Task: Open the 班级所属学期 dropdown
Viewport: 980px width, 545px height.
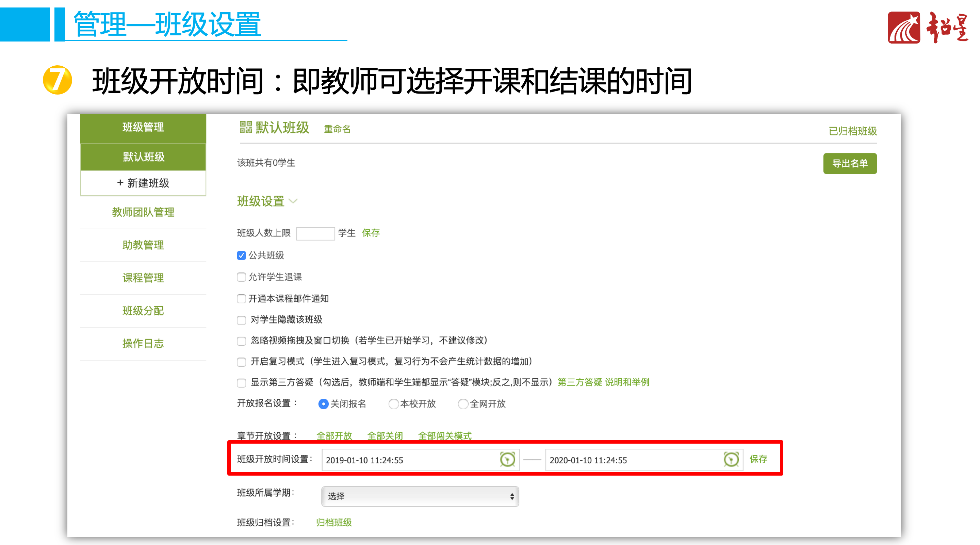Action: [420, 496]
